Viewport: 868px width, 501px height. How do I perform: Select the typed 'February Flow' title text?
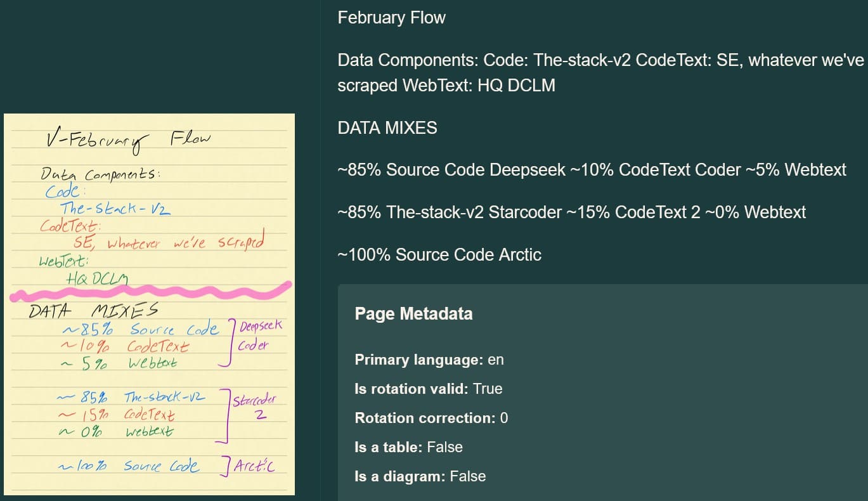391,17
